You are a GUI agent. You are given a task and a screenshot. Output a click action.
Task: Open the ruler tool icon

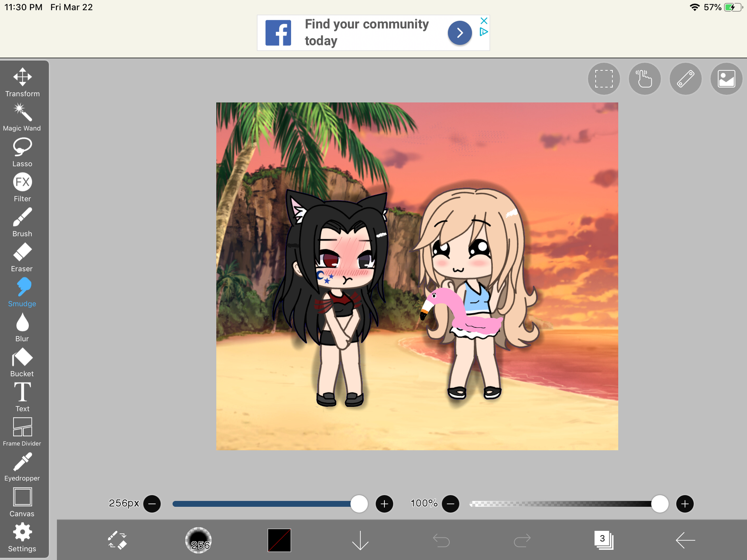[686, 79]
